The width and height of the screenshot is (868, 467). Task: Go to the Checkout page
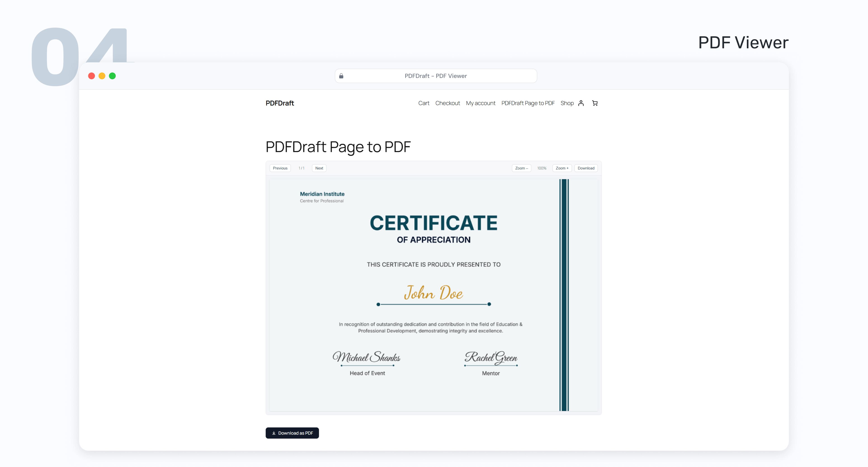coord(448,103)
